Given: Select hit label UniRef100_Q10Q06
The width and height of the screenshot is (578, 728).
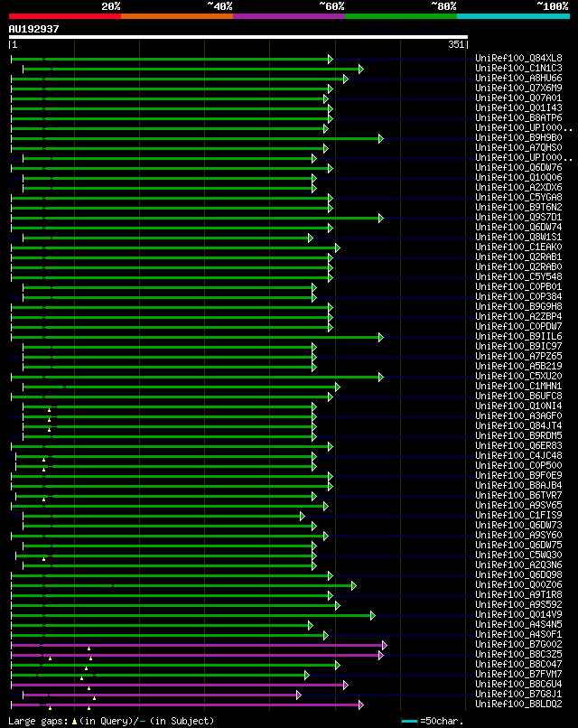Looking at the screenshot, I should pos(518,178).
